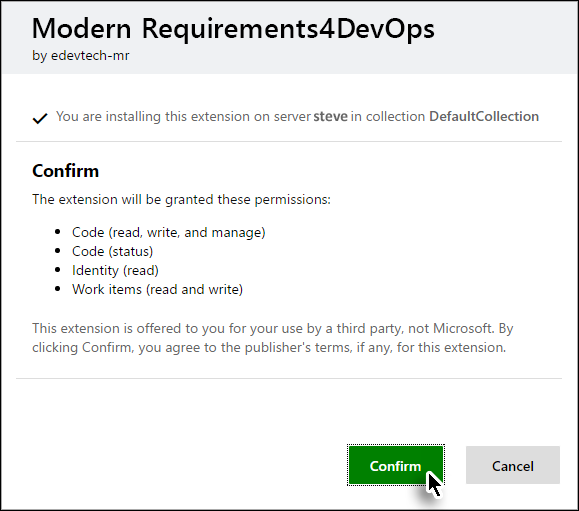Click the bold Confirm section heading

tap(65, 171)
